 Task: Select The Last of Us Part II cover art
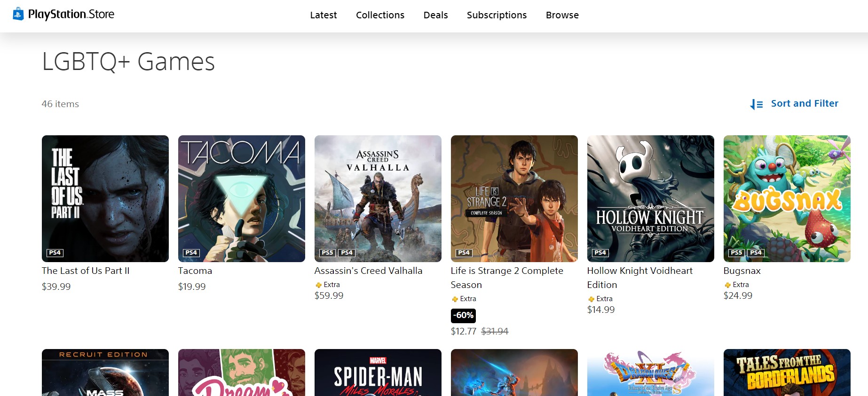point(105,199)
